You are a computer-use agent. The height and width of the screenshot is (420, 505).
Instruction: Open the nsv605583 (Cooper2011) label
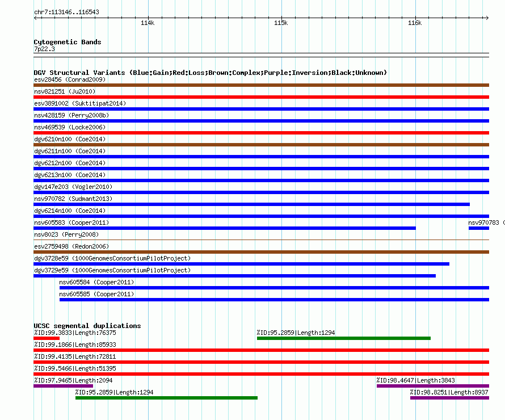click(x=71, y=222)
